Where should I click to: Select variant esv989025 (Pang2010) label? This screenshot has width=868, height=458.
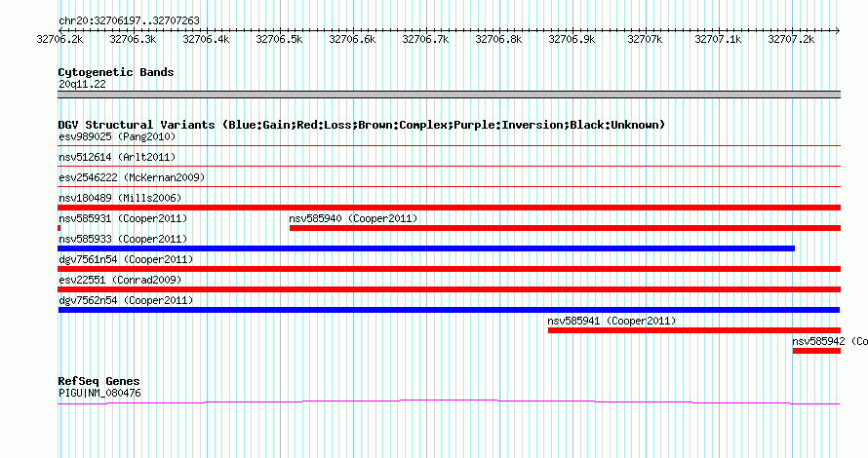click(117, 136)
